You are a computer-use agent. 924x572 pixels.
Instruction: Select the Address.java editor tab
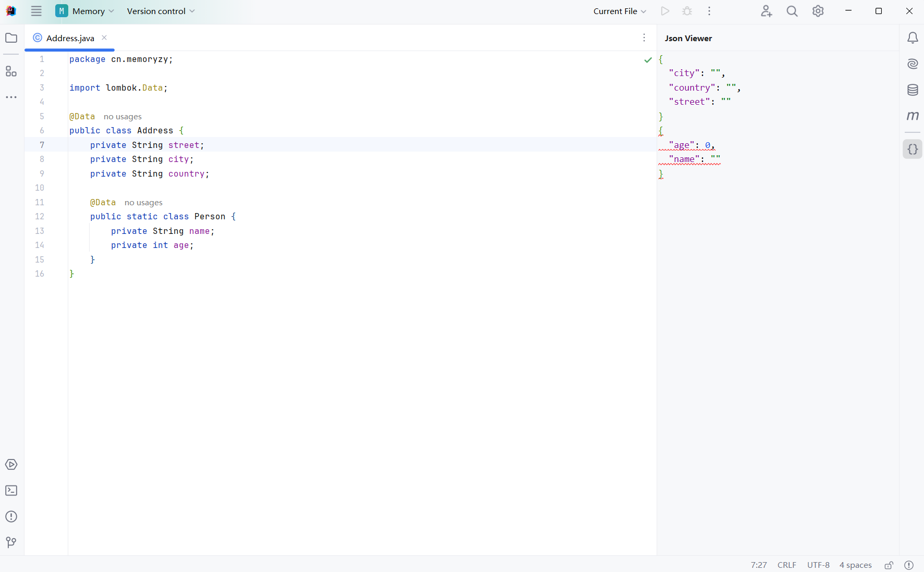(70, 38)
